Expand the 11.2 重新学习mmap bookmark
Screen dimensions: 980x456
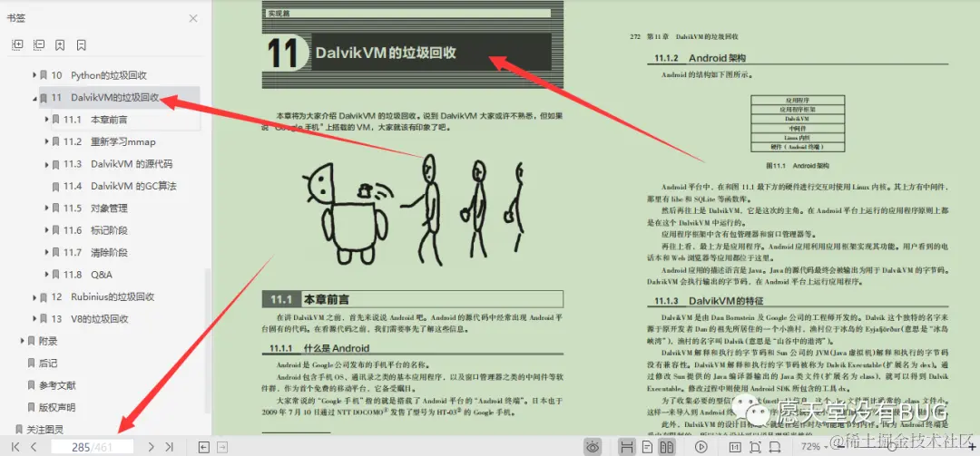point(47,141)
